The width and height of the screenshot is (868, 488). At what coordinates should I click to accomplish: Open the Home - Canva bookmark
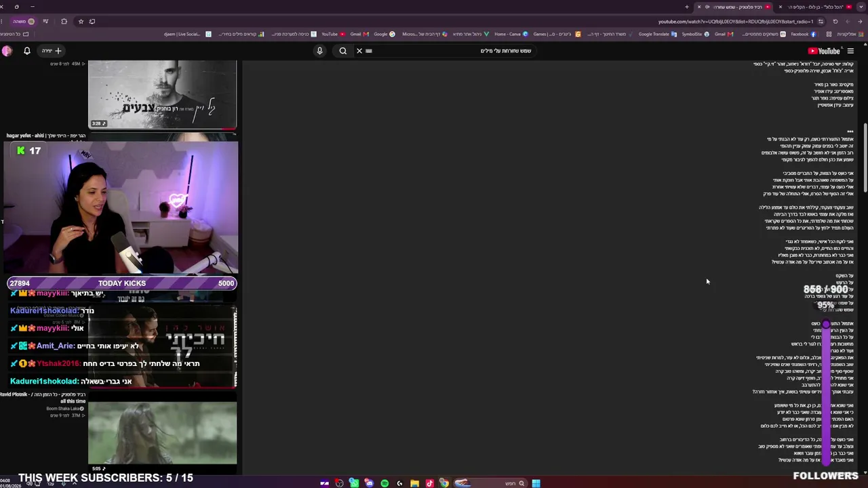pos(511,34)
